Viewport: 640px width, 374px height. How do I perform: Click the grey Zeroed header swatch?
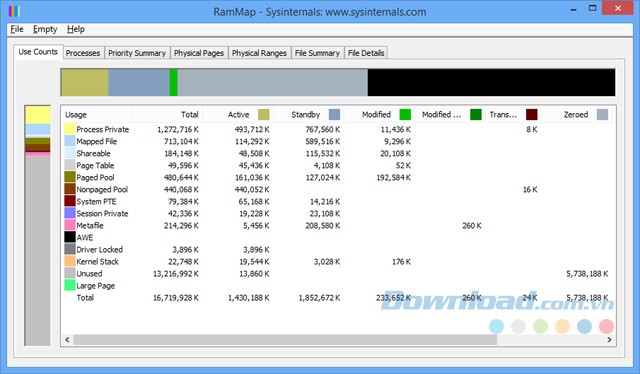point(602,115)
